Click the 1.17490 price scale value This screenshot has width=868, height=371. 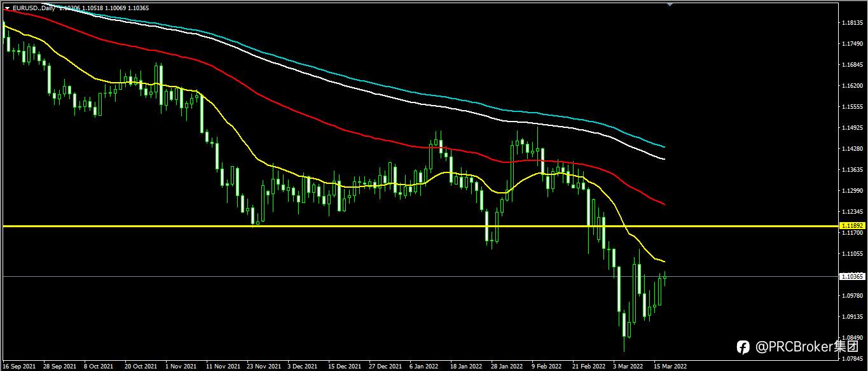(851, 44)
